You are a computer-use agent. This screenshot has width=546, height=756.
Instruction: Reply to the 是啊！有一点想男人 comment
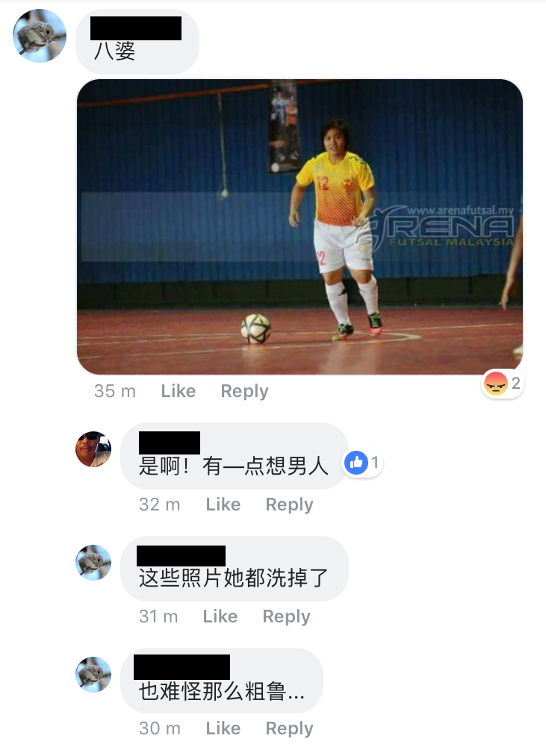289,504
